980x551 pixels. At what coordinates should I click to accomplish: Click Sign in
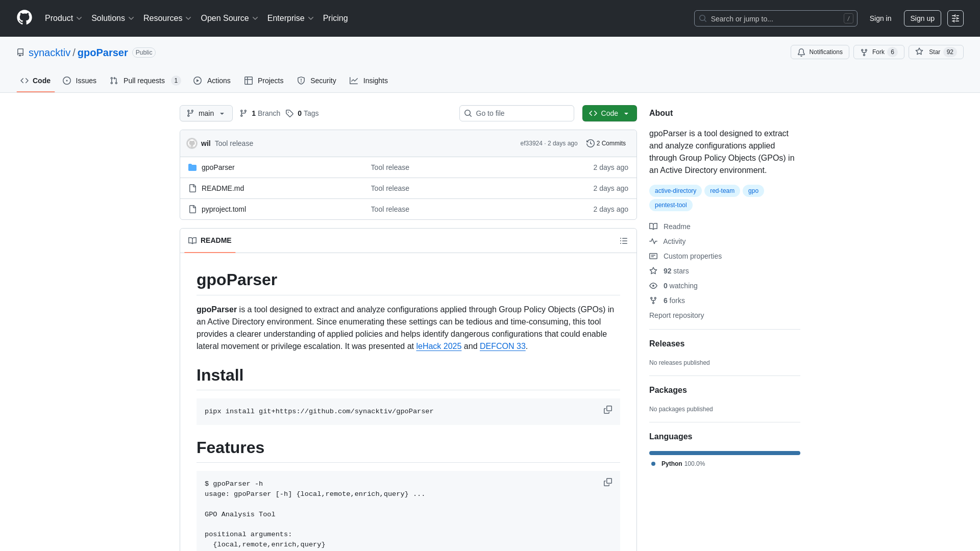coord(880,18)
